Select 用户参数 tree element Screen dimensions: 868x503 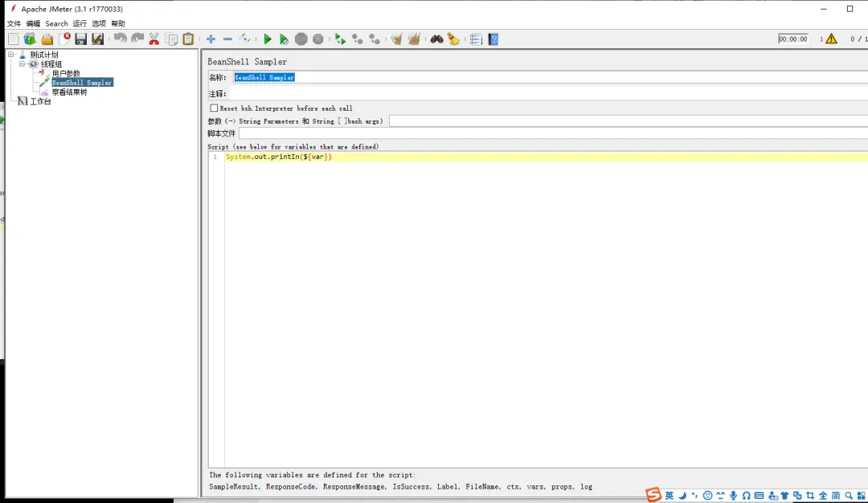(66, 73)
